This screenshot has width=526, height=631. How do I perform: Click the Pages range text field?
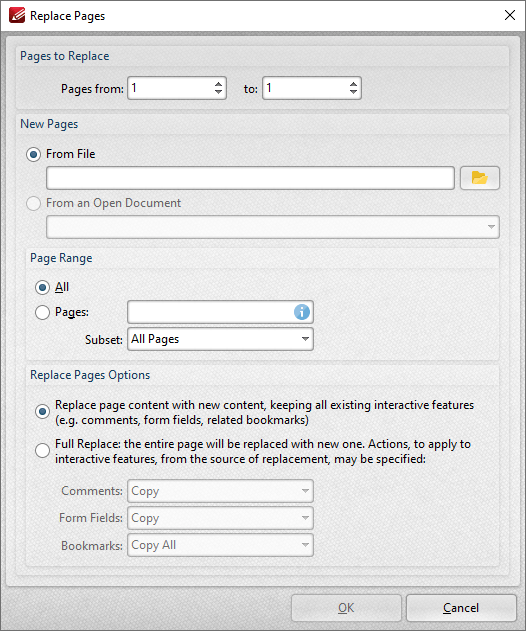point(220,312)
